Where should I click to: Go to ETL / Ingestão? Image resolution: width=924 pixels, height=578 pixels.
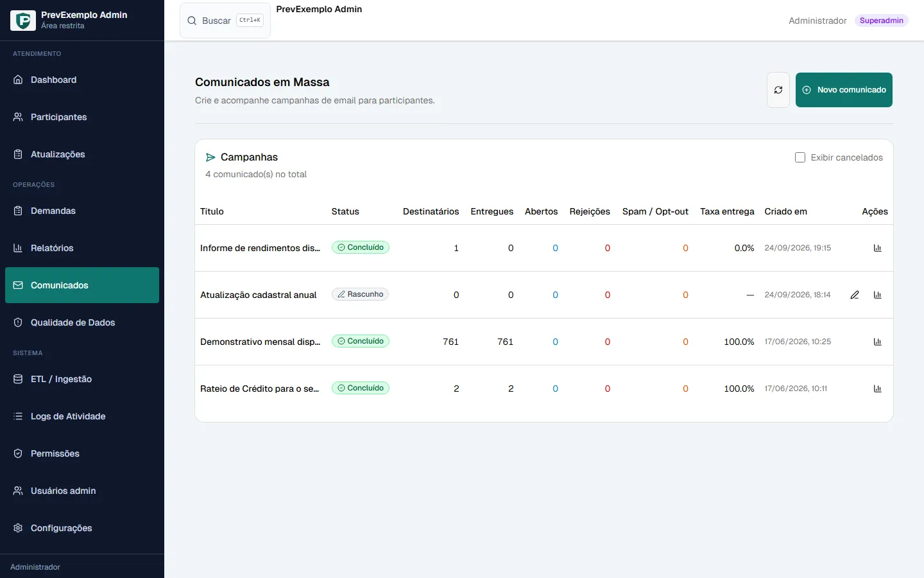point(82,379)
